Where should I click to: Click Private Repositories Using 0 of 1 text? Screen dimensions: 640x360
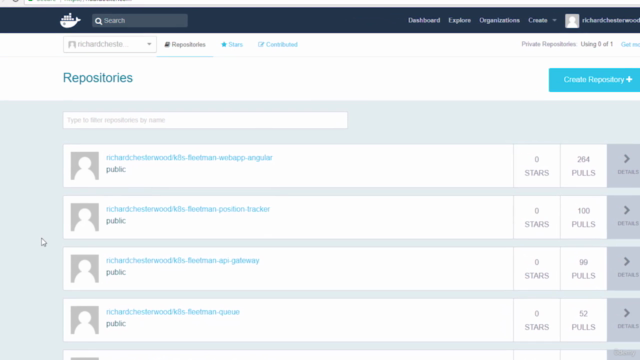click(x=567, y=44)
